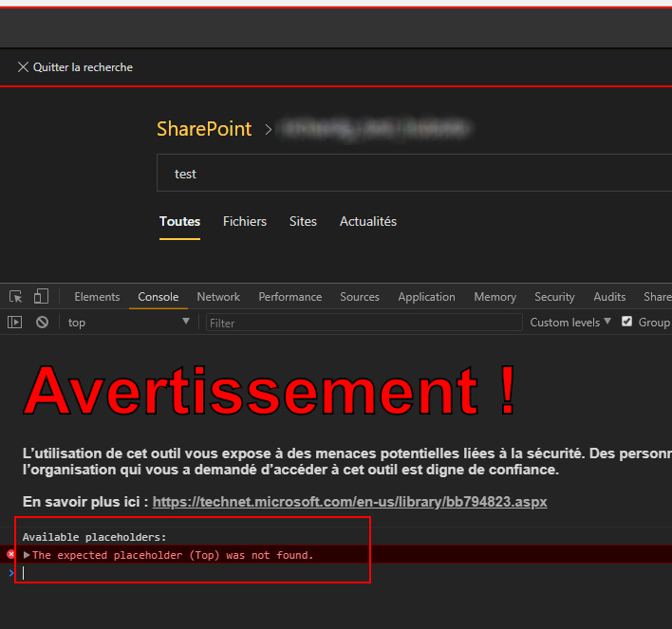Select the Toutes search tab

click(x=179, y=221)
